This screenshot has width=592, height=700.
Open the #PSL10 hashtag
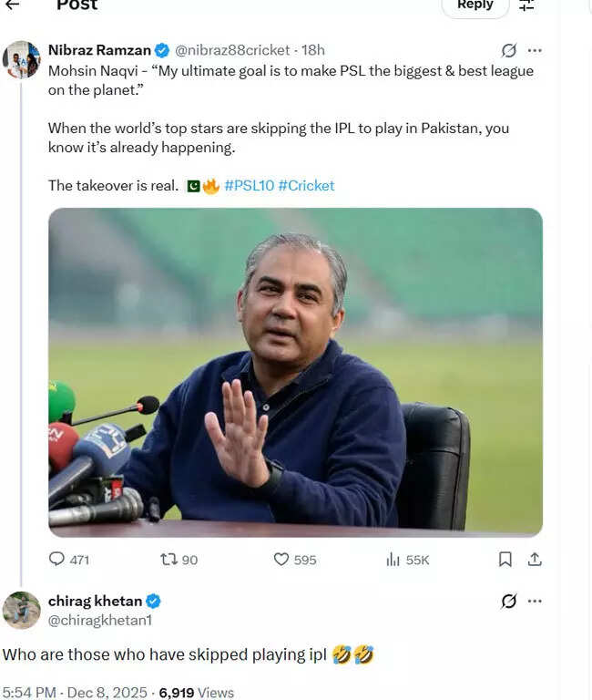(249, 186)
